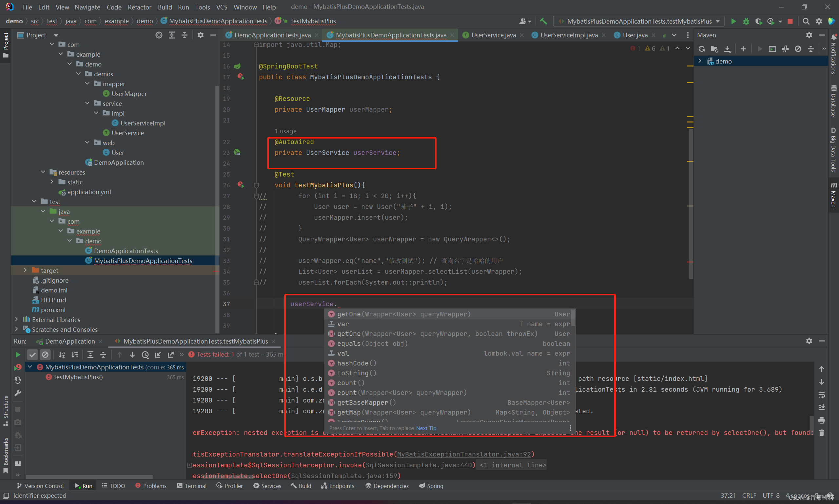
Task: Rerun tests with the green arrow in Run panel
Action: tap(18, 355)
